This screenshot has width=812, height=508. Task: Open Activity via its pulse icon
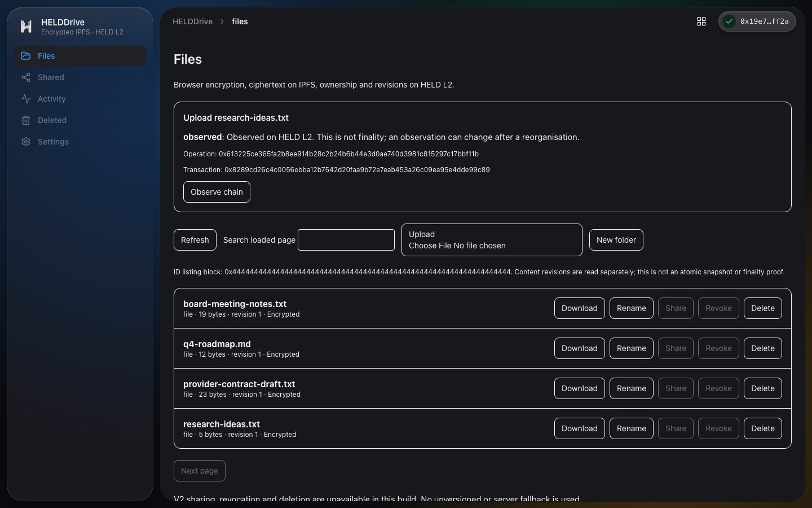point(26,99)
